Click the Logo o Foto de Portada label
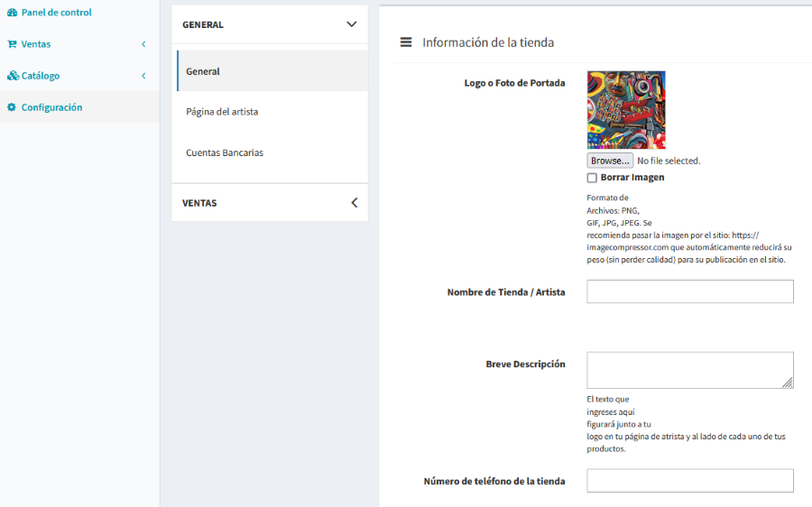Screen dimensions: 812x507 (x=514, y=83)
